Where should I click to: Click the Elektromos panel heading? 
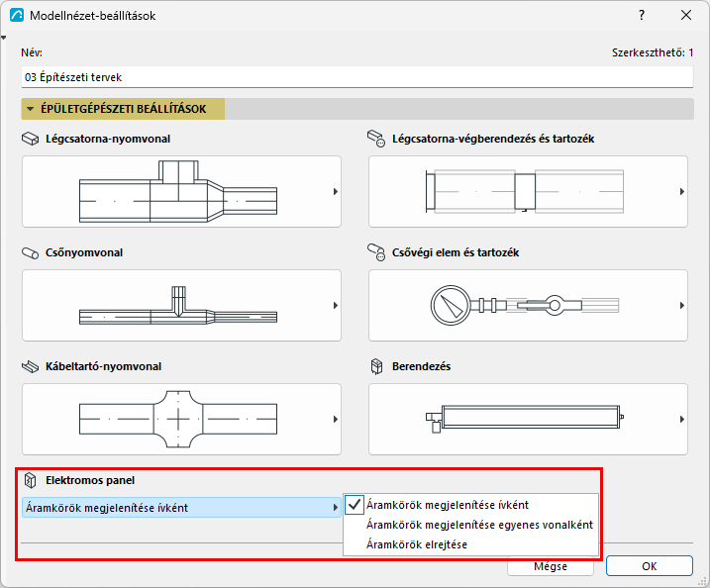90,480
